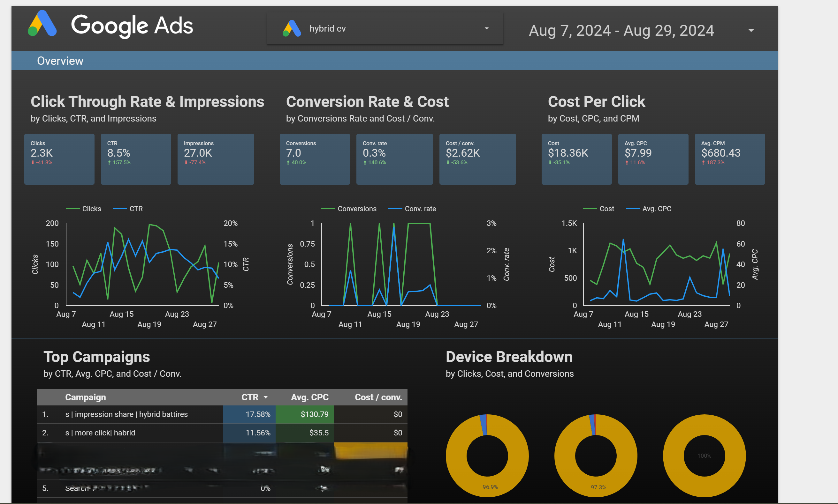Click the small Ads icon beside hybrid ev
This screenshot has height=504, width=838.
pyautogui.click(x=292, y=28)
